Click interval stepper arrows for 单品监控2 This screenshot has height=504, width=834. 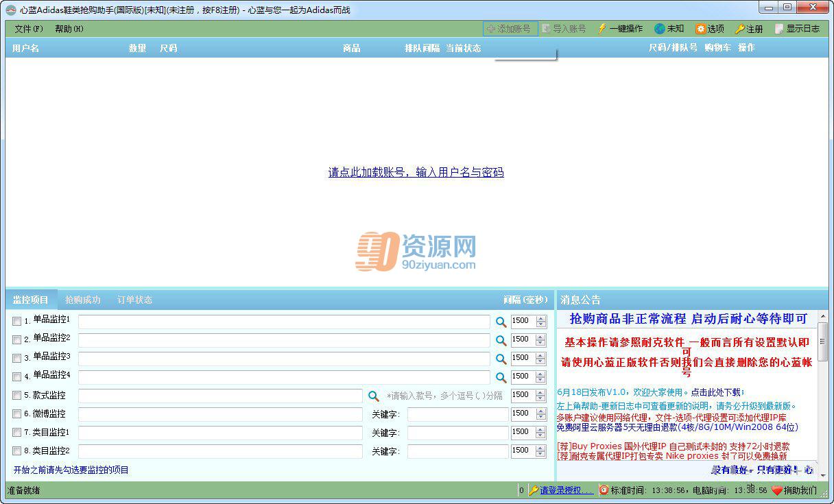pyautogui.click(x=541, y=339)
